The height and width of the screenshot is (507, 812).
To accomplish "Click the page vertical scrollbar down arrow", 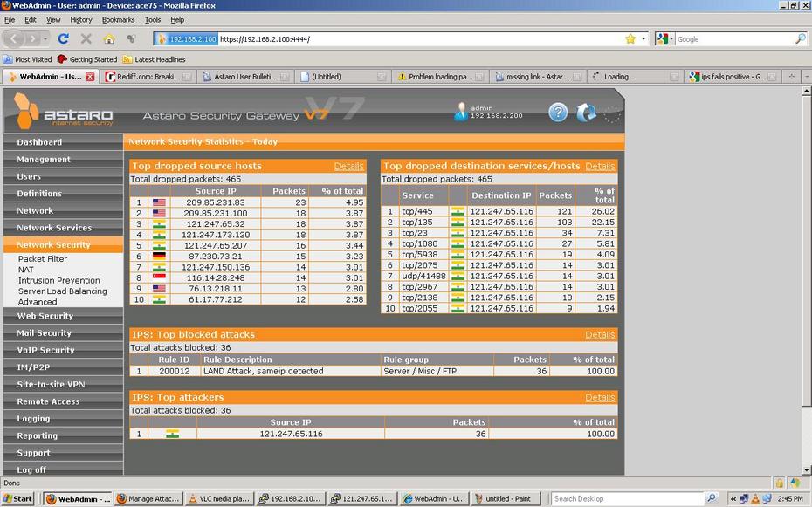I will click(x=806, y=470).
